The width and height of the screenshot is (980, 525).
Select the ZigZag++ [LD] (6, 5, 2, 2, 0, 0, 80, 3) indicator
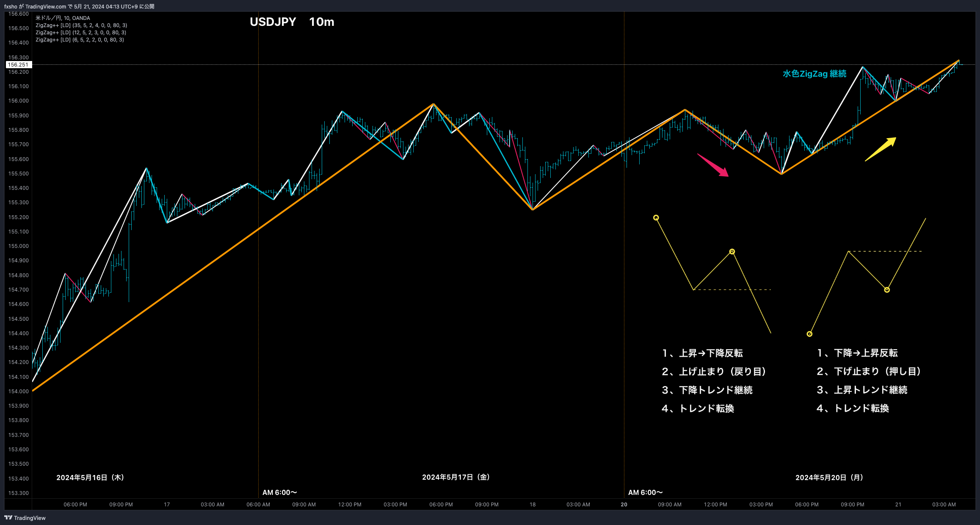[x=80, y=40]
